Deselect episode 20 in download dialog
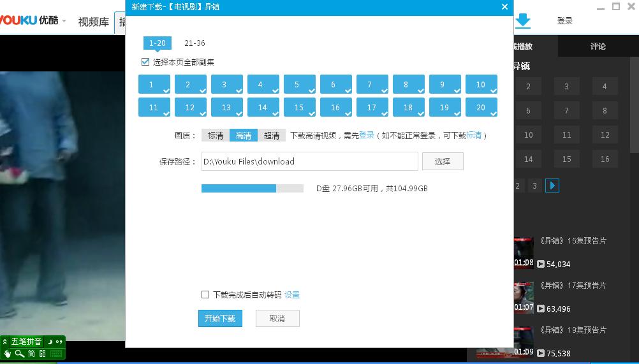The image size is (639, 364). (x=481, y=107)
